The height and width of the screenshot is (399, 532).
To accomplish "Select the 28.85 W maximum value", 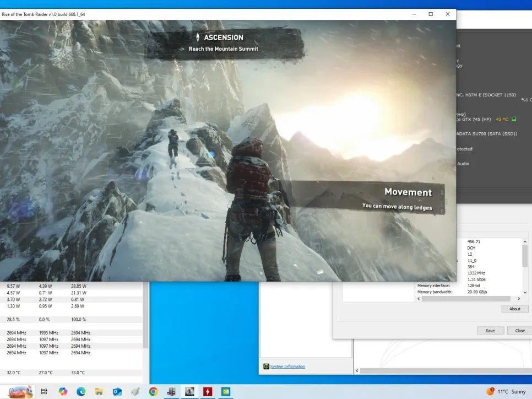I will (x=79, y=286).
